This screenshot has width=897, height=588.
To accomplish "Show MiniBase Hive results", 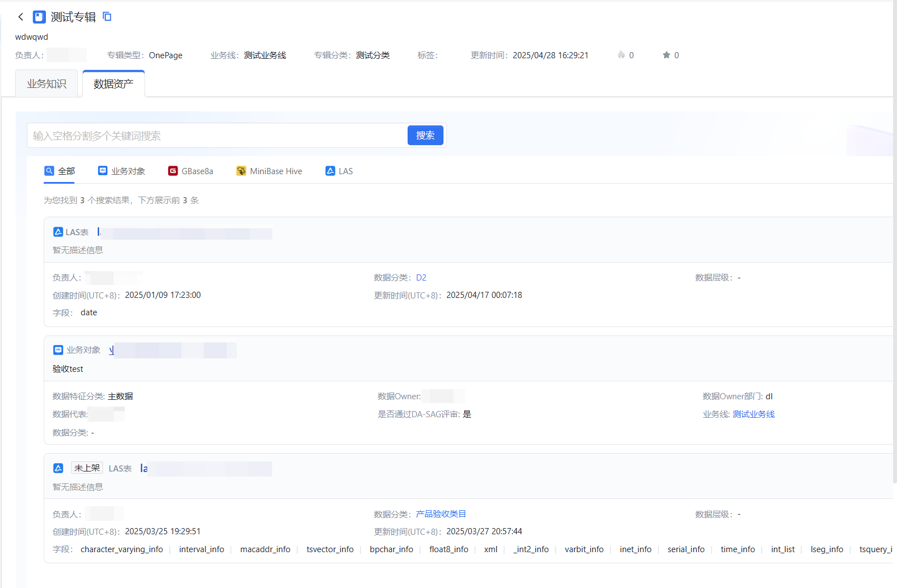I will point(269,171).
